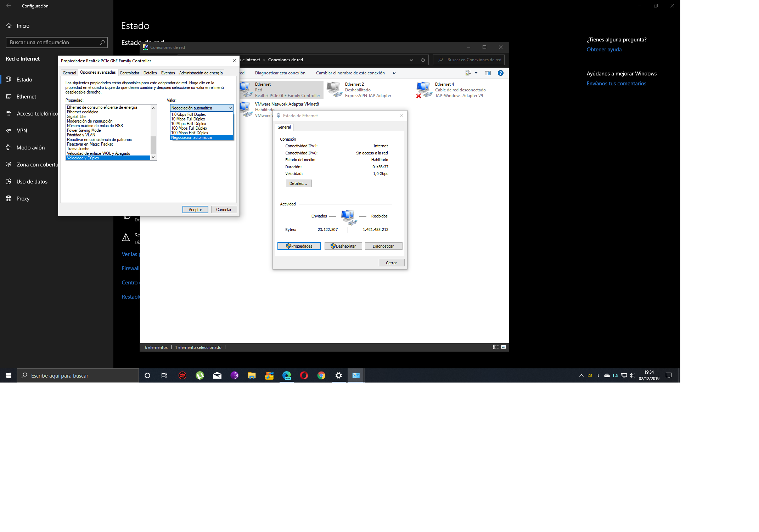The width and height of the screenshot is (759, 532).
Task: Toggle the preview pane in Conexiones de red
Action: point(488,73)
